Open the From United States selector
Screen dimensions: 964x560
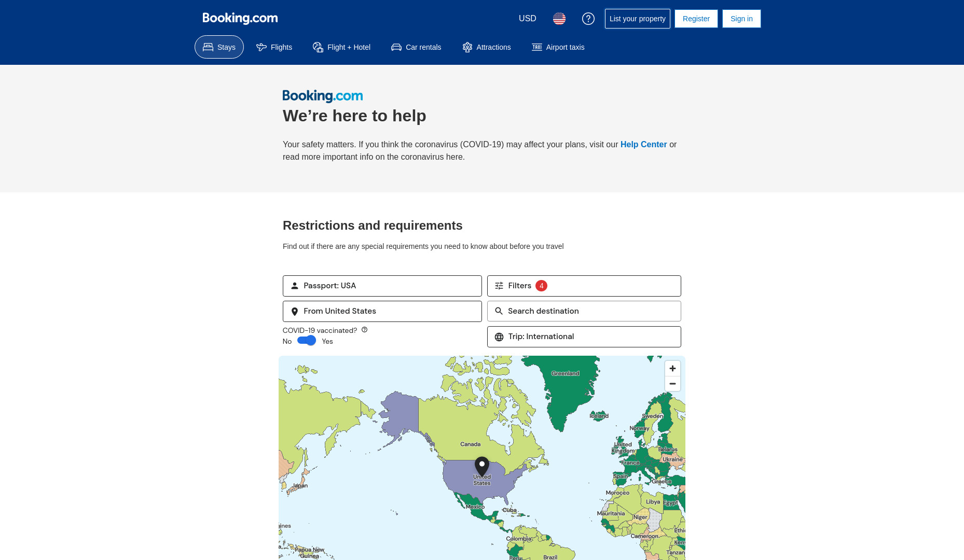[x=382, y=311]
